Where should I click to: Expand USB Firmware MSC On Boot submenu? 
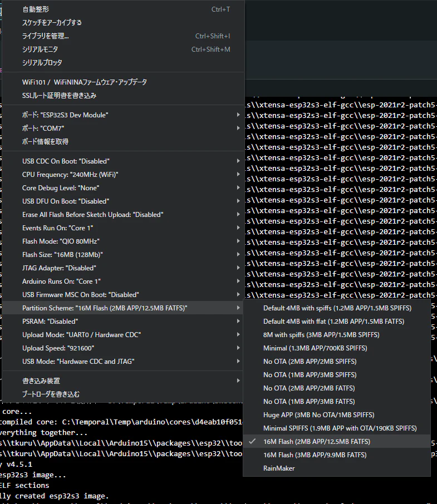coord(123,294)
